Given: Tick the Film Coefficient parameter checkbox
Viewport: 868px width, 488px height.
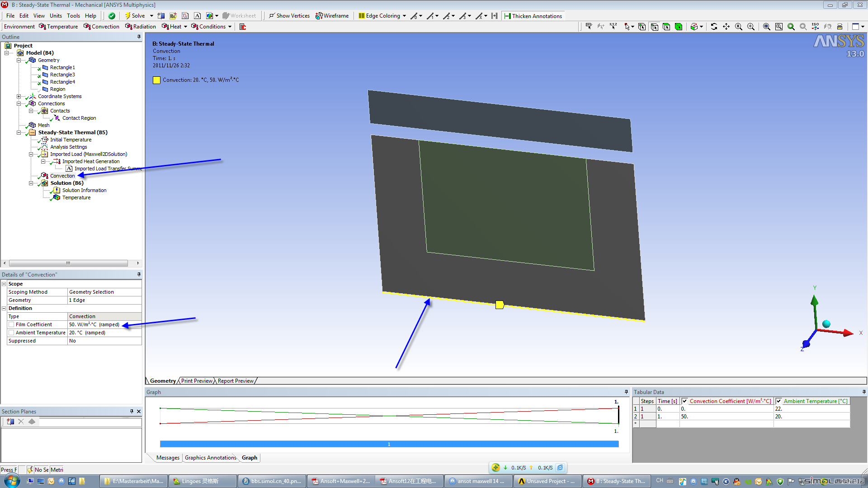Looking at the screenshot, I should click(x=11, y=324).
